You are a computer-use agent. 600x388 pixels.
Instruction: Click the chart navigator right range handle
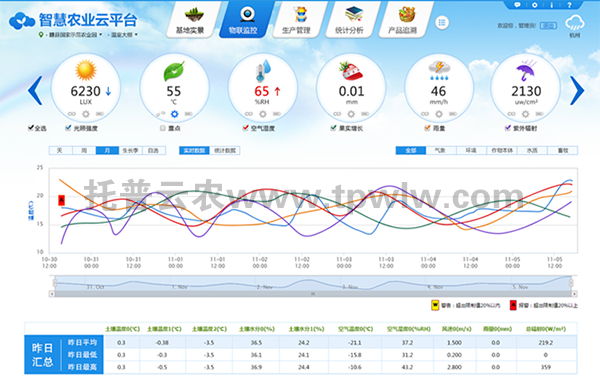[571, 283]
